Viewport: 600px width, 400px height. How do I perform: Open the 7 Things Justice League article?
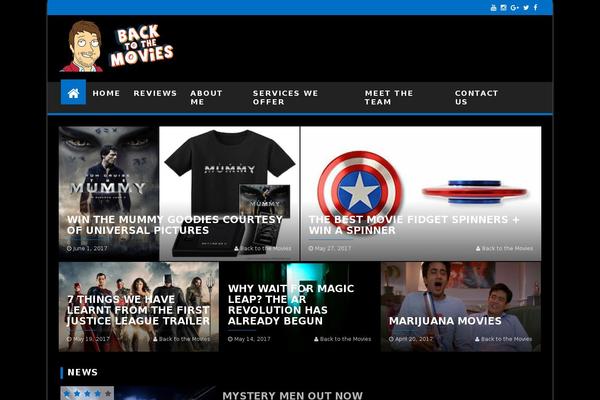coord(139,310)
